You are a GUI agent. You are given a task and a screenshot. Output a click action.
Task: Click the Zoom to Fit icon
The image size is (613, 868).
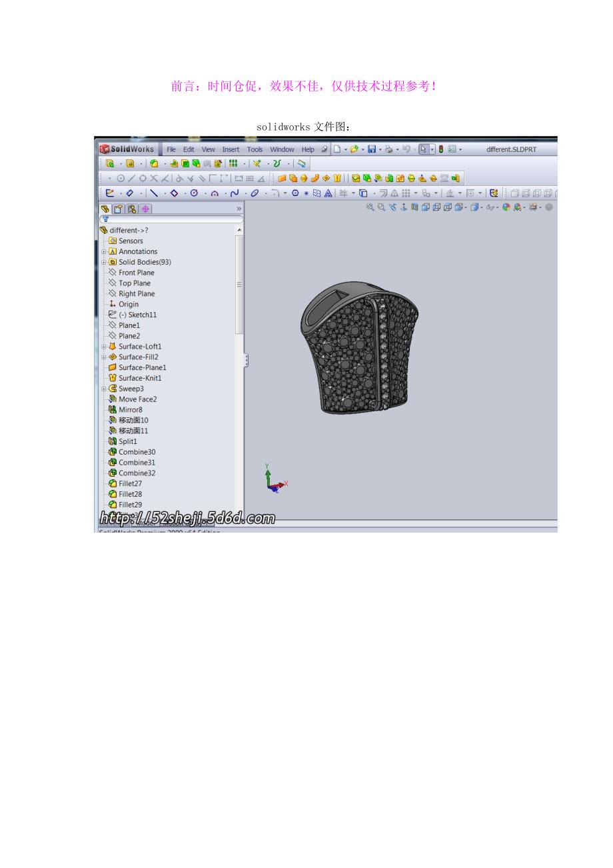click(x=370, y=207)
